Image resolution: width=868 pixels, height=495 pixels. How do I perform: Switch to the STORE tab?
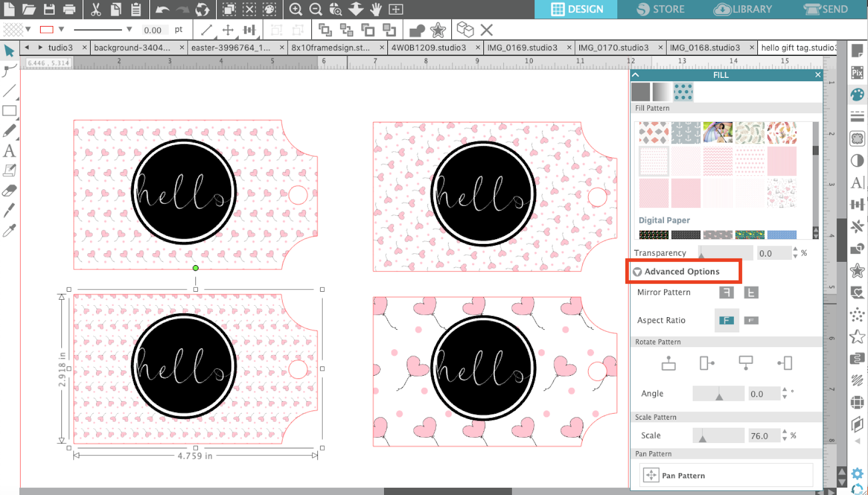click(x=659, y=9)
